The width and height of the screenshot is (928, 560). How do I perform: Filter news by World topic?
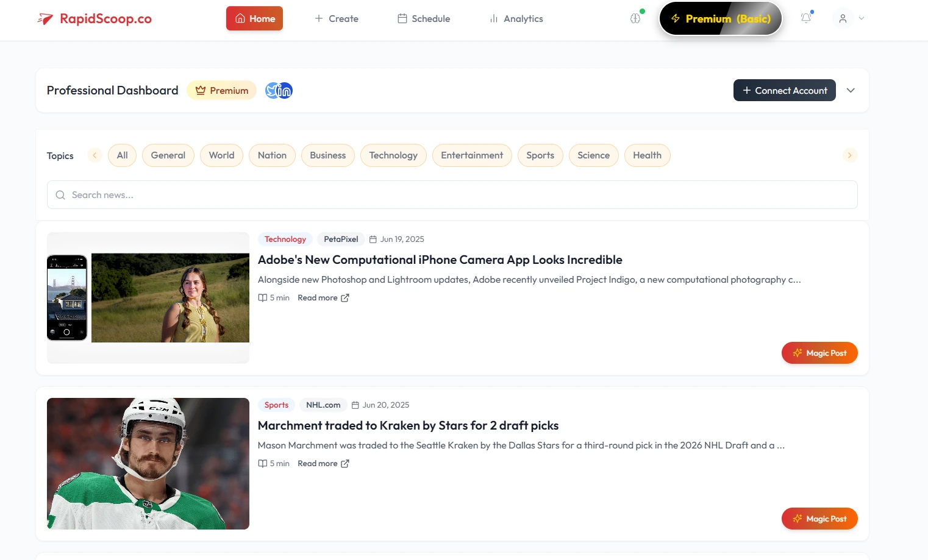point(222,155)
